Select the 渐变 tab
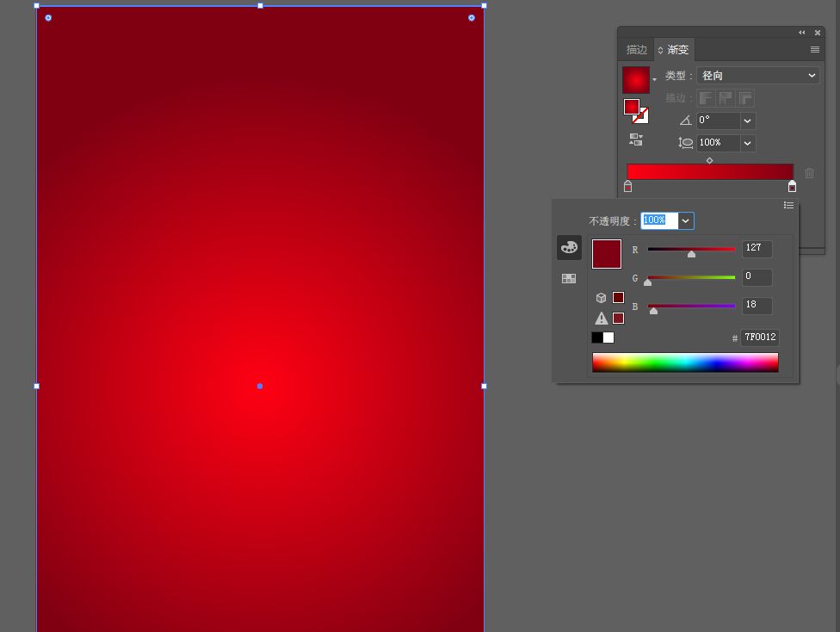Screen dimensions: 840x632 click(x=677, y=50)
